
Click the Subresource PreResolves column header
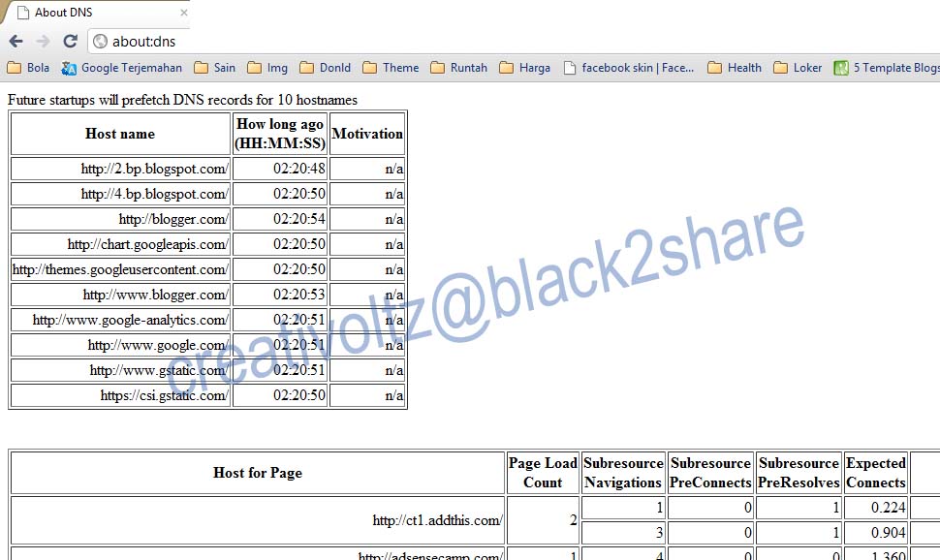pyautogui.click(x=799, y=473)
